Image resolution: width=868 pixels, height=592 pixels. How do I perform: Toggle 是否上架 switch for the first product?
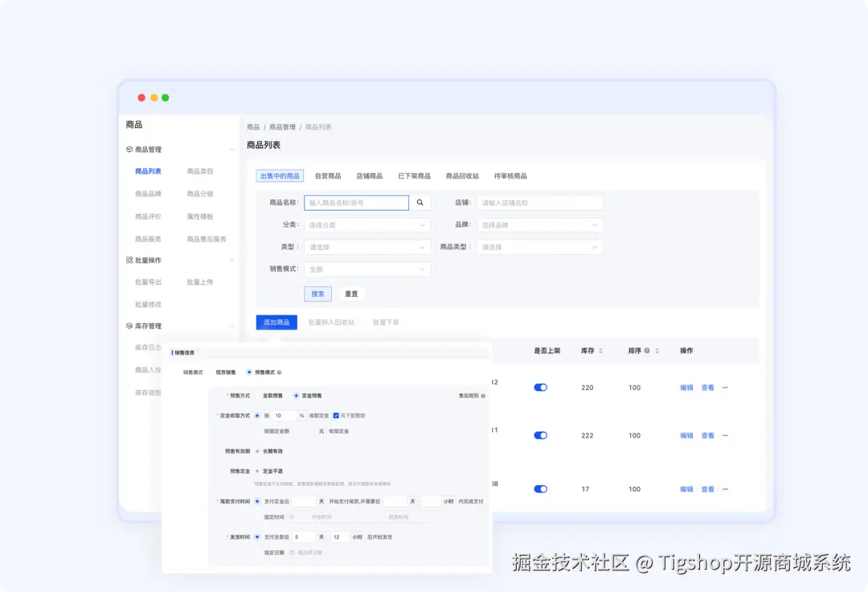540,387
